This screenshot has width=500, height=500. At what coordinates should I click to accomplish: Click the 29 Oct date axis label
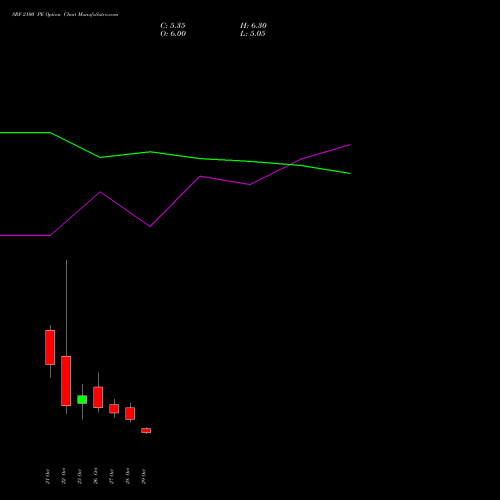pos(144,476)
